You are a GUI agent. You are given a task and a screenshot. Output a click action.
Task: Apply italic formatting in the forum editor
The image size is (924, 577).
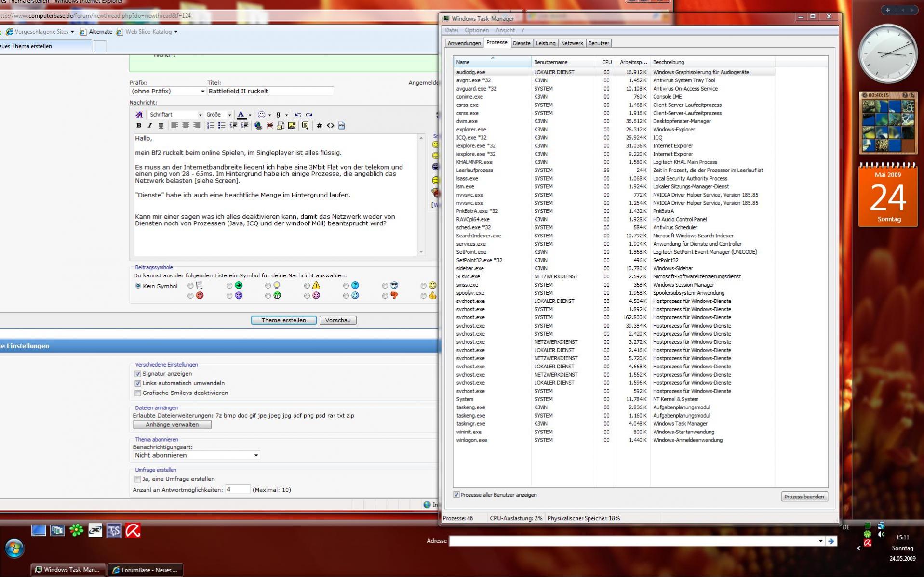click(150, 126)
